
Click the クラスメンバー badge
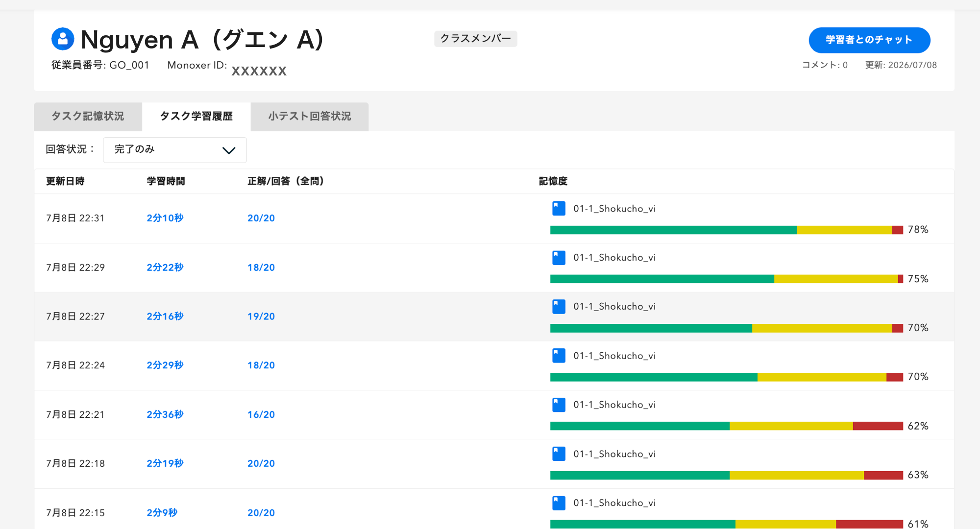pyautogui.click(x=475, y=39)
